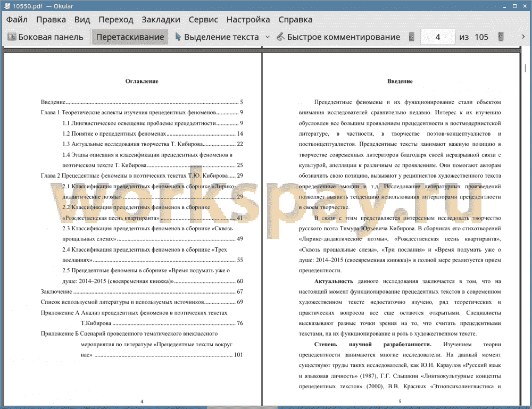Click the 'Оглавление' heading
This screenshot has width=532, height=409.
pos(142,81)
